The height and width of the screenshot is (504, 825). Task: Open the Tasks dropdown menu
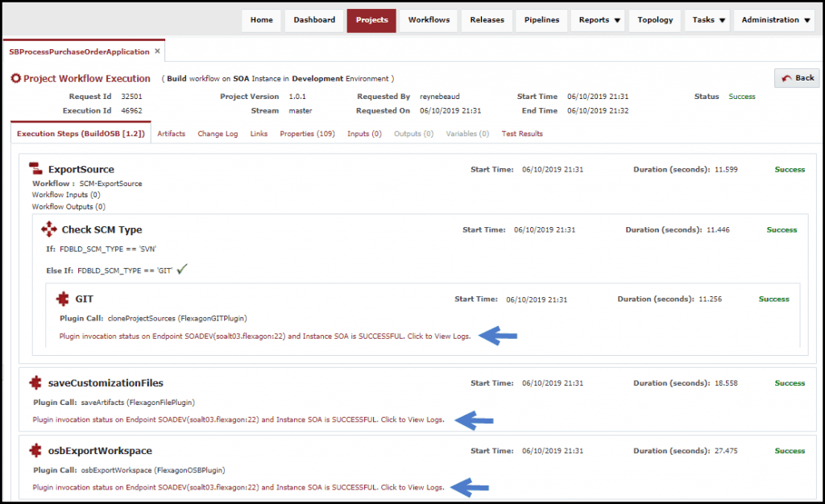(707, 20)
